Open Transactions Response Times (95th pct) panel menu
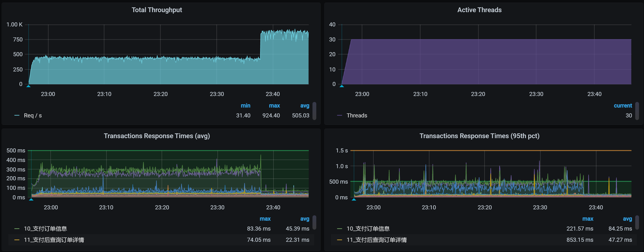 point(479,136)
